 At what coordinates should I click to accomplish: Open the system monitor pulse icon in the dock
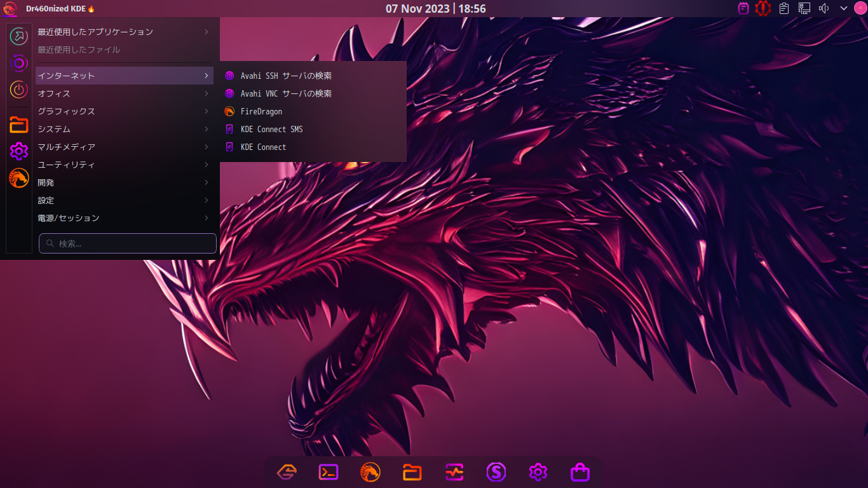pos(454,472)
